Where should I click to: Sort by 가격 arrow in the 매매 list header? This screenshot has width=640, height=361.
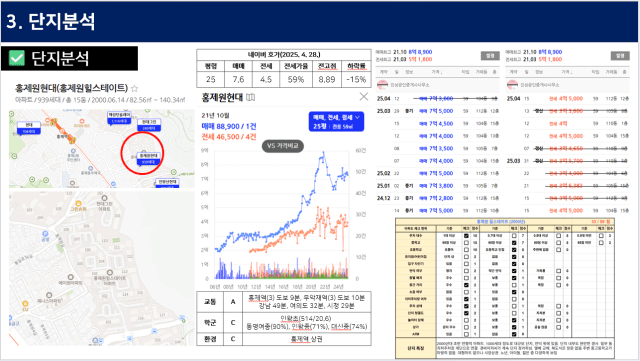pos(441,72)
